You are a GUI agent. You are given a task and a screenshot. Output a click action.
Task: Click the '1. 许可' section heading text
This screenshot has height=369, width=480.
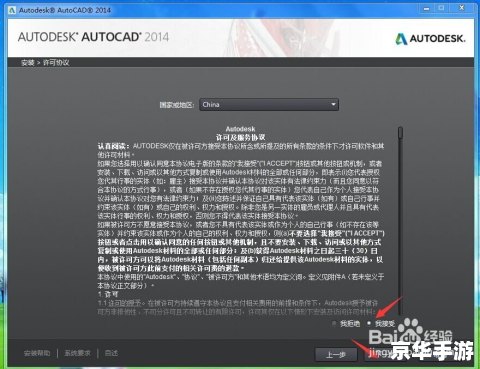point(108,294)
